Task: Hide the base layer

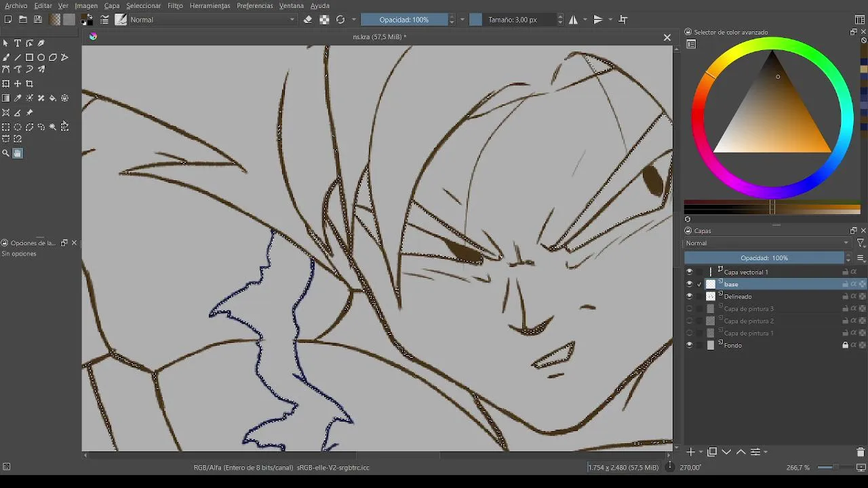Action: click(x=690, y=284)
